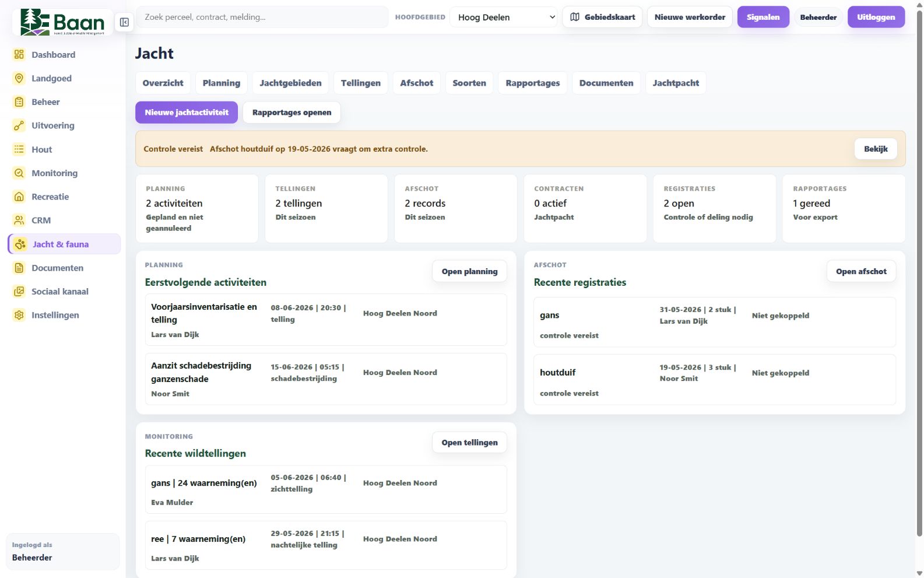Go to the Documenten tab
Screen dimensions: 924x578
606,83
